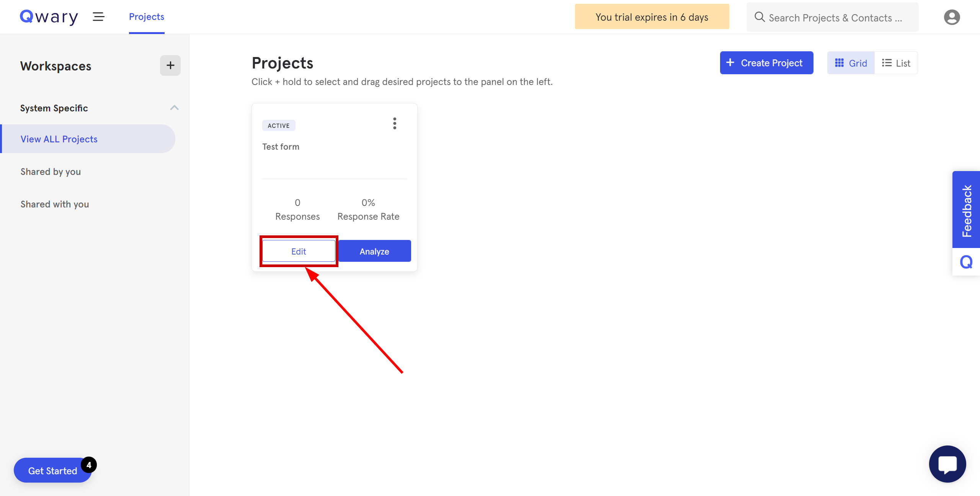The height and width of the screenshot is (496, 980).
Task: Select the Shared by you item
Action: pos(51,171)
